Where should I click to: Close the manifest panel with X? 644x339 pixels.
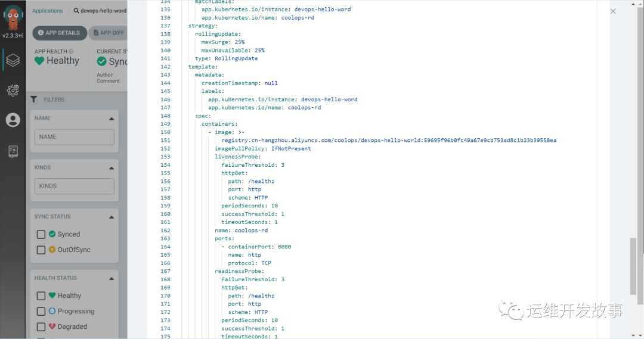coord(613,11)
